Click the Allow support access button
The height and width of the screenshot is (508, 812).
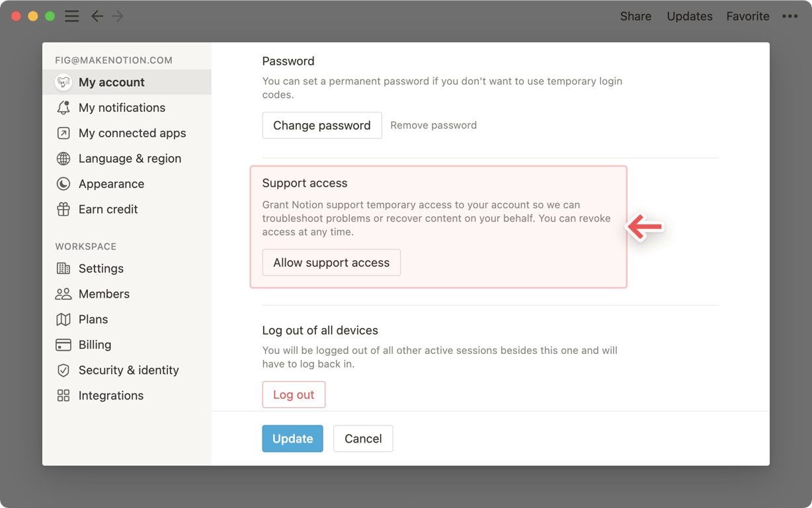point(331,263)
